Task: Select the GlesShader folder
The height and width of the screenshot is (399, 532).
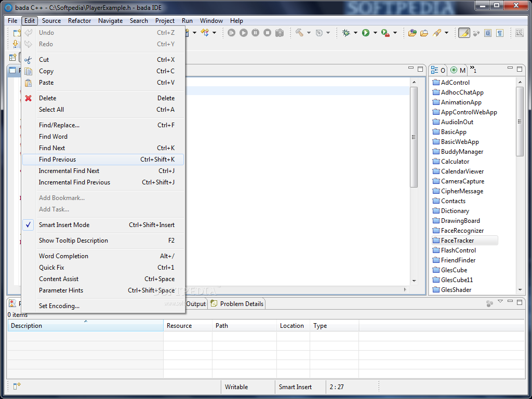Action: (451, 290)
